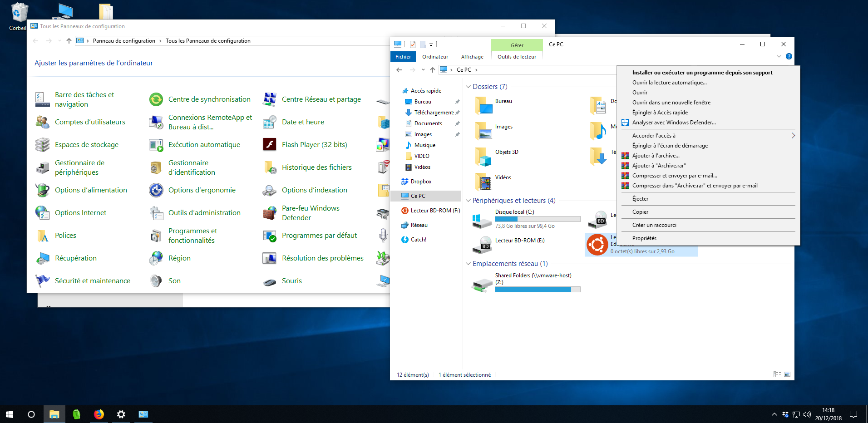Open the Pare-feu Windows Defender icon

click(270, 213)
